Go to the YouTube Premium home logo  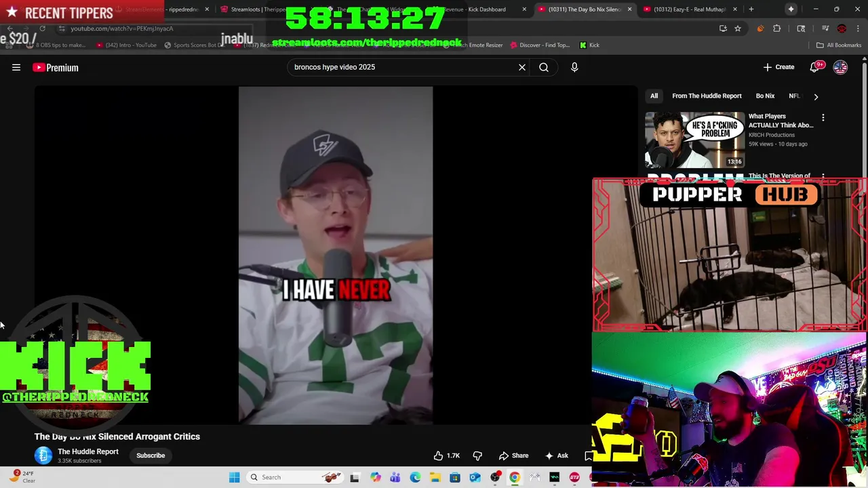(56, 67)
